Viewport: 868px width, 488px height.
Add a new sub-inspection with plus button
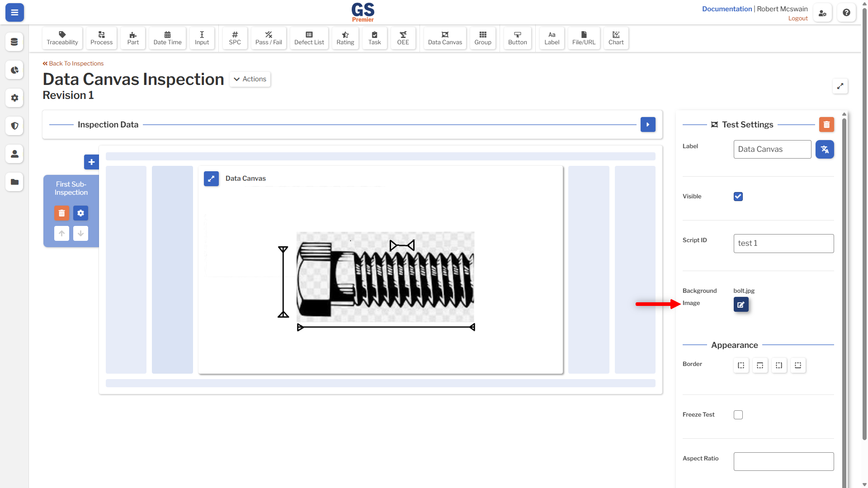click(x=91, y=162)
